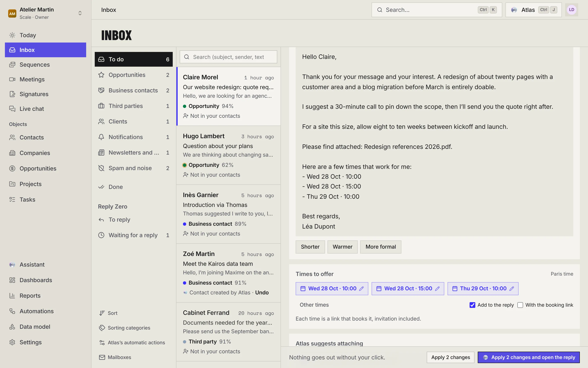Undo contact created by Atlas
Screen dimensions: 588x368
click(262, 293)
